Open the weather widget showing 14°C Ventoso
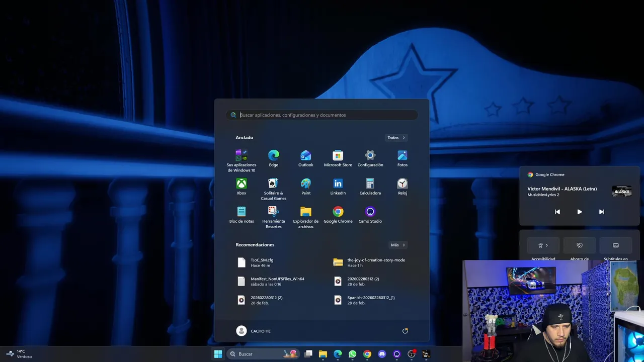 (x=19, y=354)
